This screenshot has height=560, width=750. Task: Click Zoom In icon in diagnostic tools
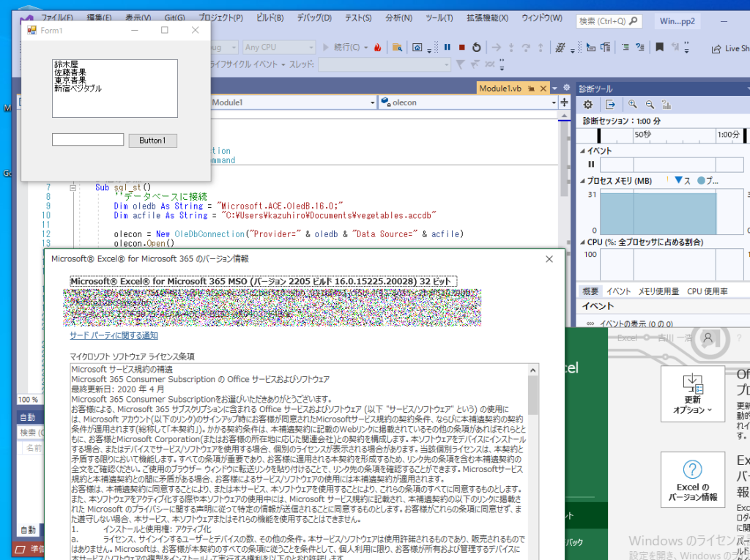click(x=632, y=105)
